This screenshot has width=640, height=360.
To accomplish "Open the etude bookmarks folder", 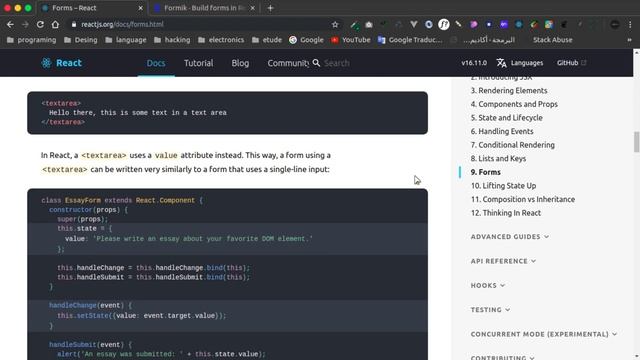I will (267, 40).
